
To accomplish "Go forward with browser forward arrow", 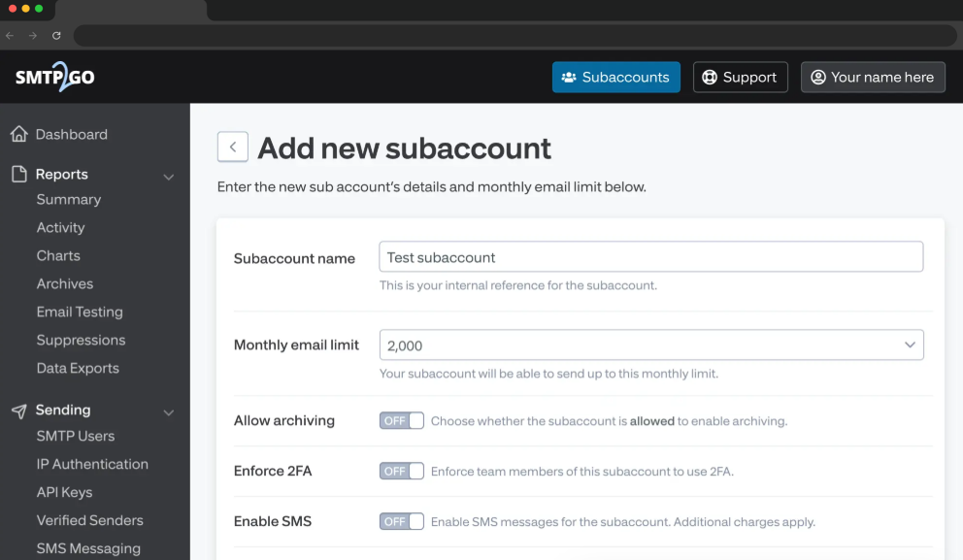I will coord(33,36).
